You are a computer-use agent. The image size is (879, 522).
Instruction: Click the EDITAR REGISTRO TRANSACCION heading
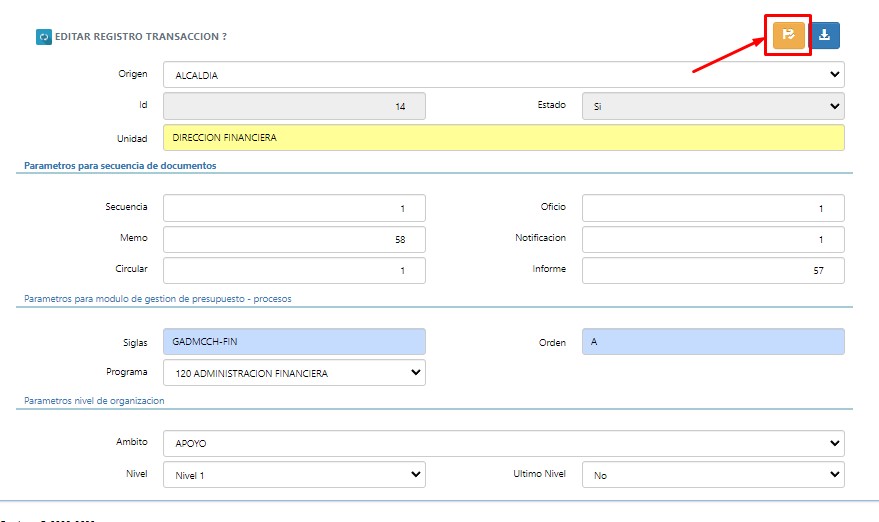point(140,37)
